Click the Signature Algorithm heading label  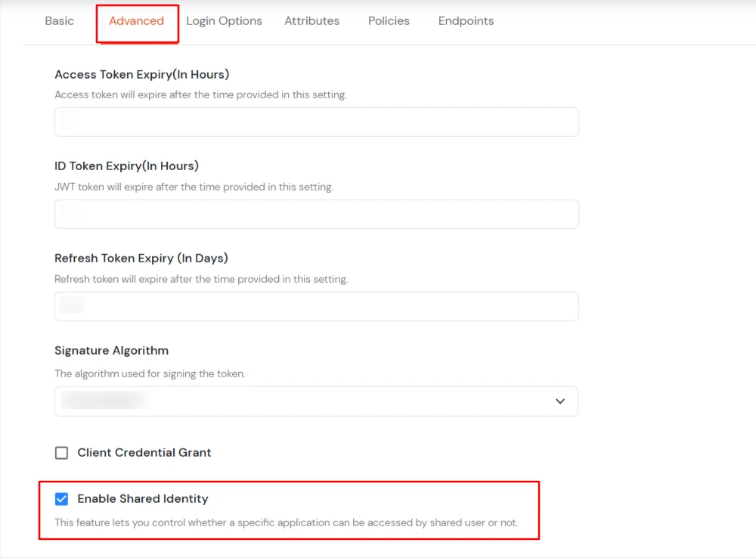(x=111, y=351)
